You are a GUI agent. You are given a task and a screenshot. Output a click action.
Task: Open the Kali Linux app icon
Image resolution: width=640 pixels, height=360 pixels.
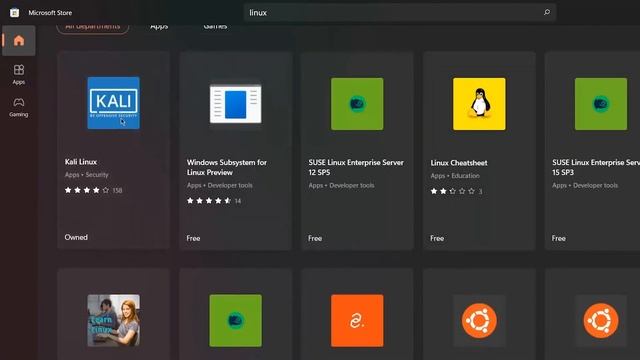113,103
